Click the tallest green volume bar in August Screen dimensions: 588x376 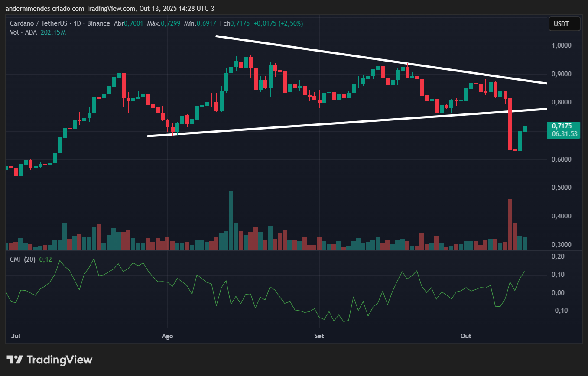(231, 221)
